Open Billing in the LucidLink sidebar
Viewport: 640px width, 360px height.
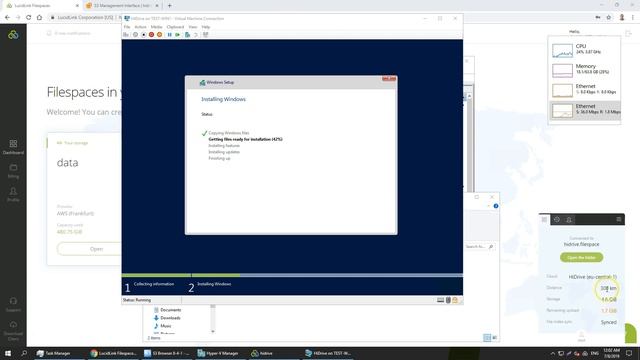(x=13, y=171)
